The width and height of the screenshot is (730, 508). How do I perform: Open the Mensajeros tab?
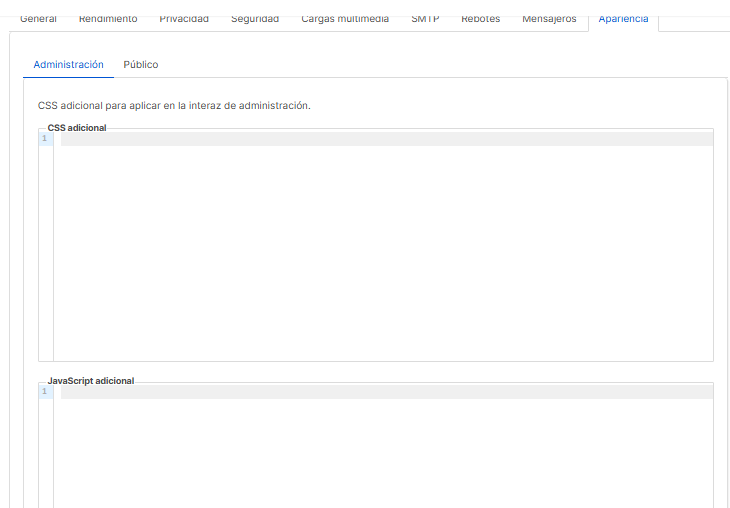tap(549, 19)
